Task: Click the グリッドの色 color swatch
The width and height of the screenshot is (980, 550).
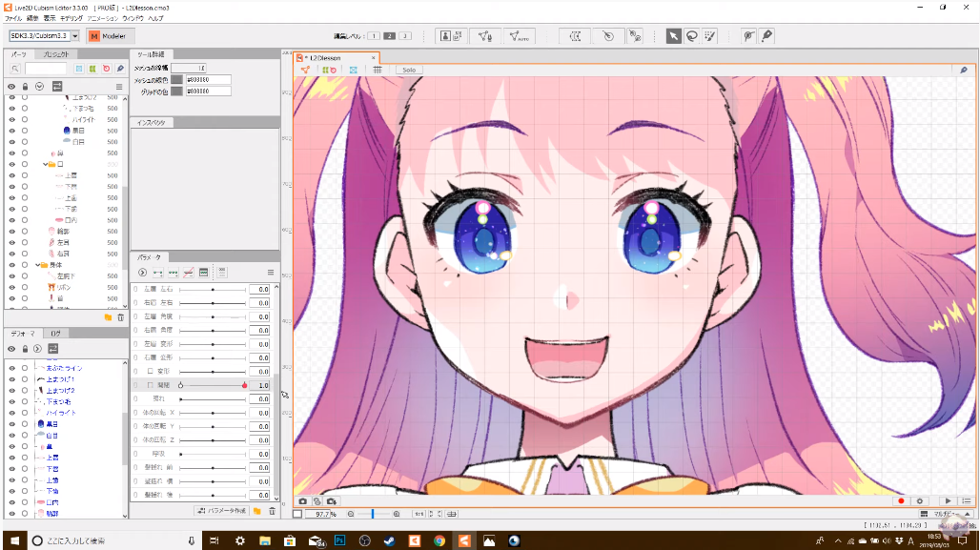Action: (x=177, y=92)
